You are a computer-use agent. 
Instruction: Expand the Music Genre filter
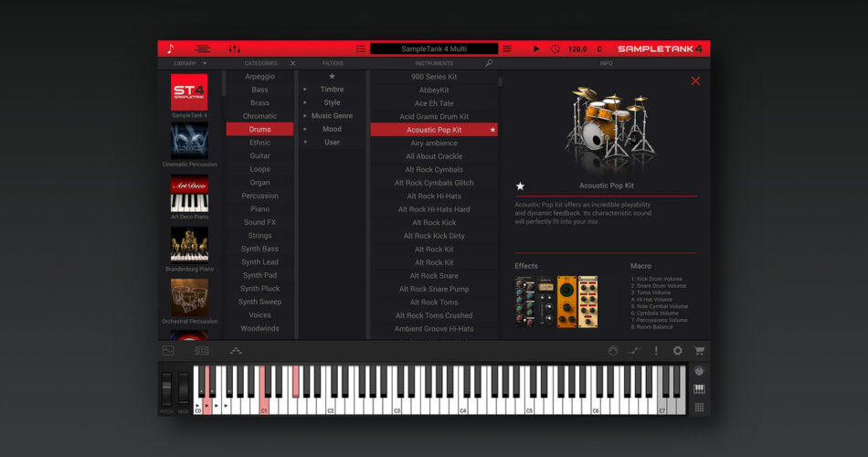pyautogui.click(x=305, y=116)
